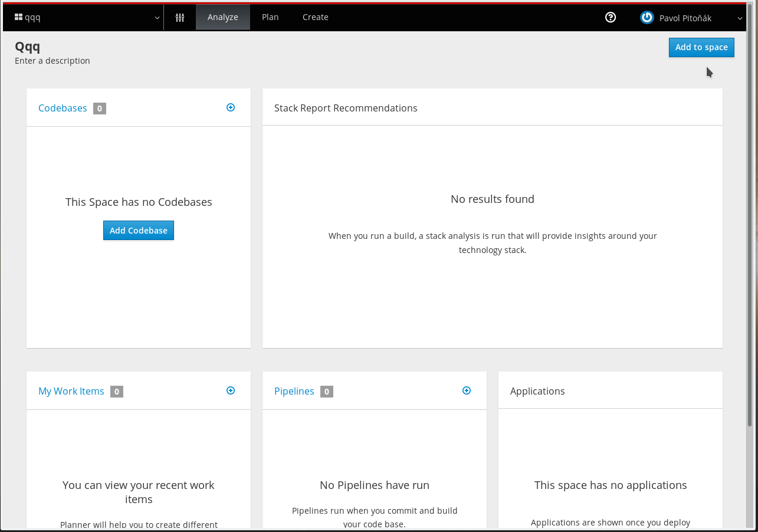This screenshot has width=758, height=532.
Task: Add a work item via the plus icon
Action: coord(231,390)
